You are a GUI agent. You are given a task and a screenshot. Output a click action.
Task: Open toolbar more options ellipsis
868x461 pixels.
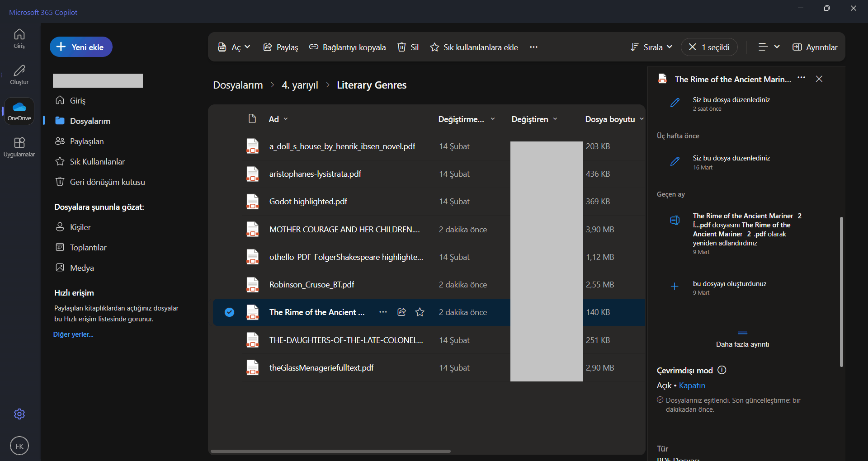click(533, 47)
